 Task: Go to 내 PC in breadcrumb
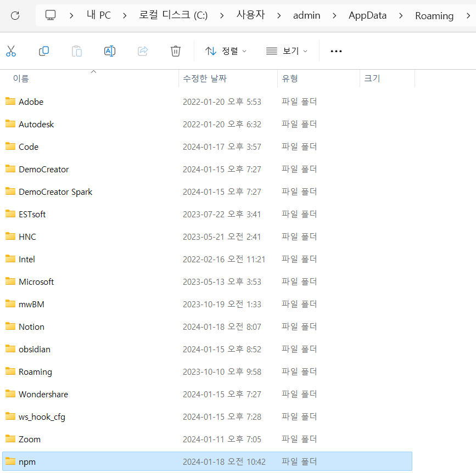tap(99, 15)
